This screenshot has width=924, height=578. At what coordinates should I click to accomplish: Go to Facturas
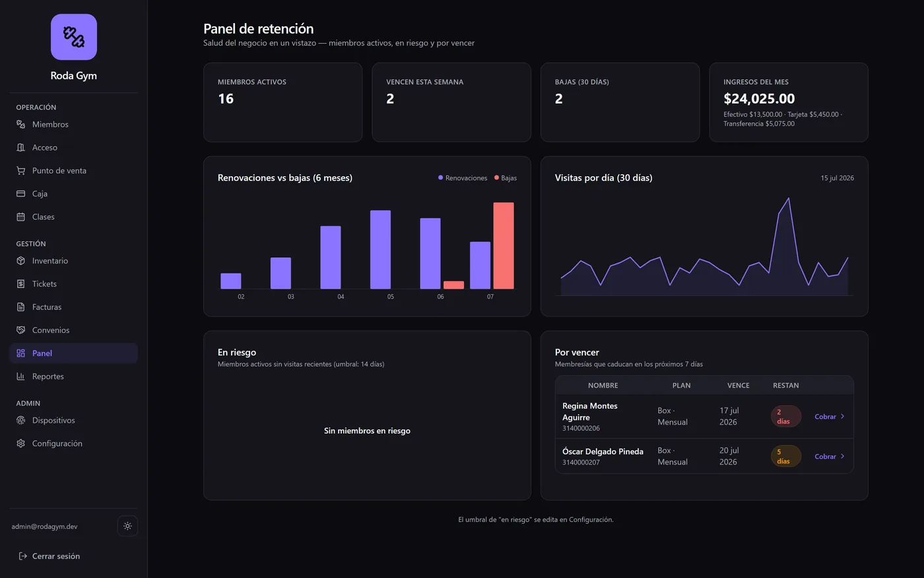(x=74, y=307)
